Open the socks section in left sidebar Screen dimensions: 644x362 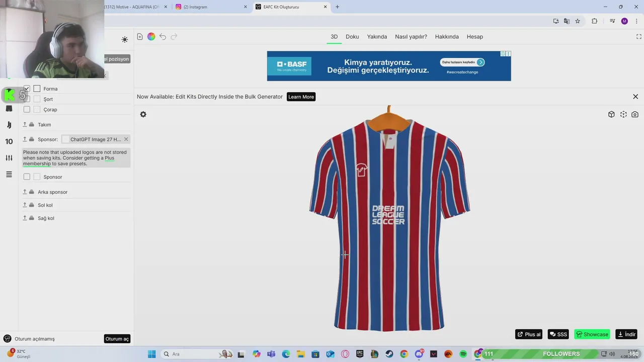pyautogui.click(x=9, y=125)
